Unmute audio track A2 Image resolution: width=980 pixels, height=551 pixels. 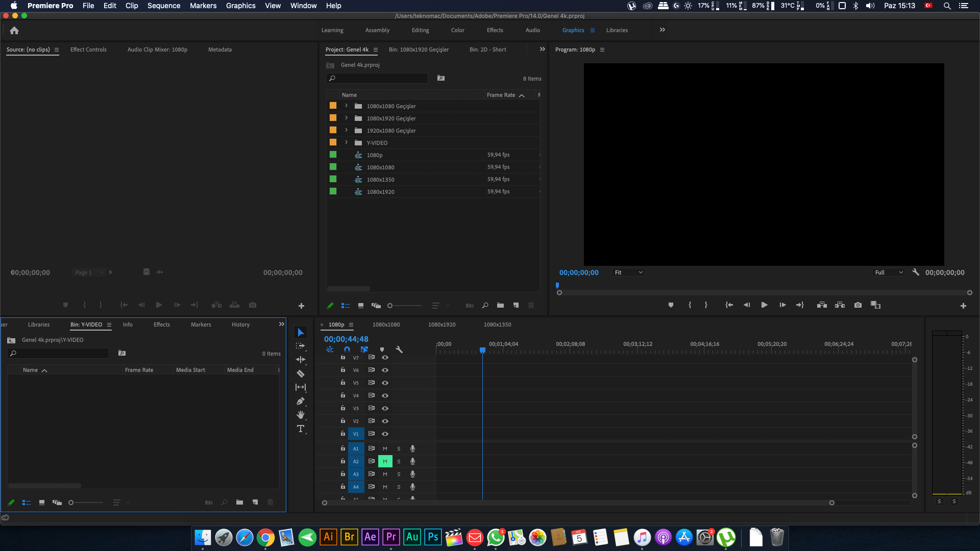(x=385, y=461)
